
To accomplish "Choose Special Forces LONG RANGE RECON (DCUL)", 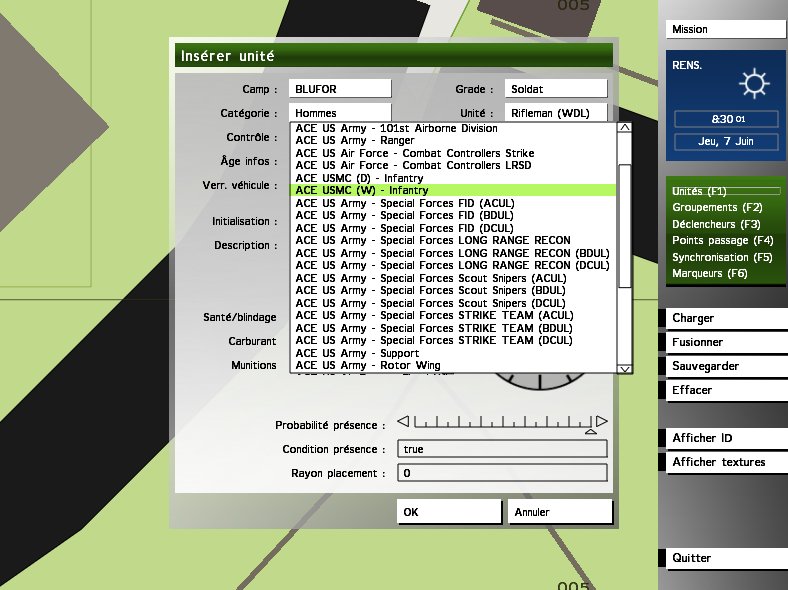I will pos(453,265).
